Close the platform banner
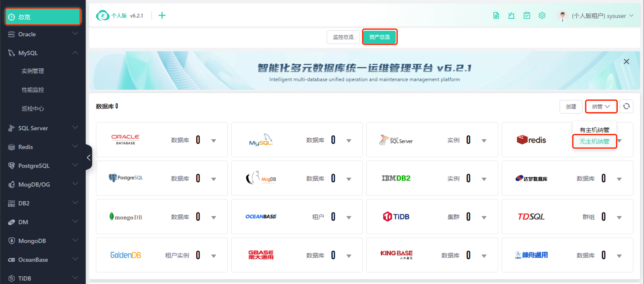644x284 pixels. [626, 61]
